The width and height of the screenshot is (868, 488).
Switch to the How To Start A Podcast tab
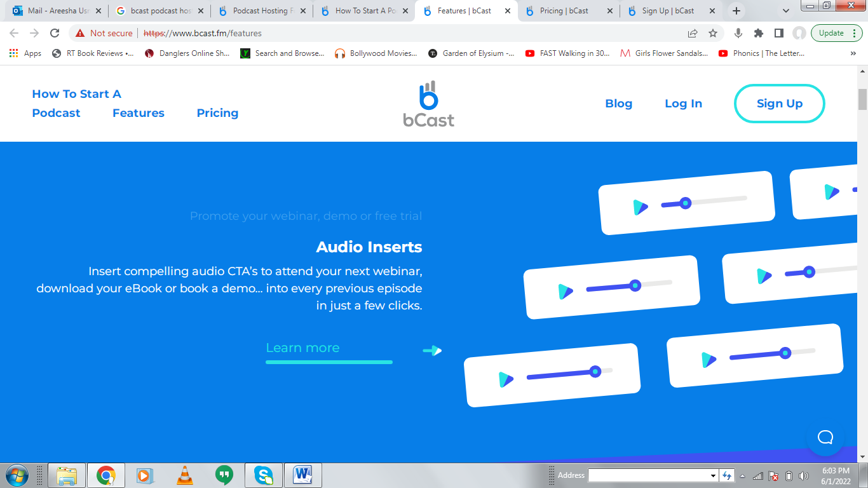364,11
